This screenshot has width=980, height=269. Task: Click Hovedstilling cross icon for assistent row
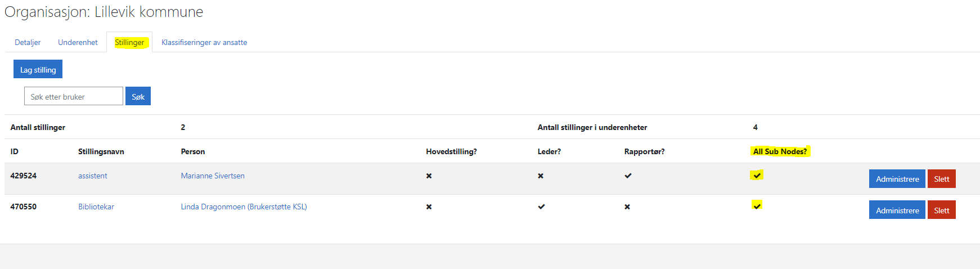pyautogui.click(x=429, y=176)
